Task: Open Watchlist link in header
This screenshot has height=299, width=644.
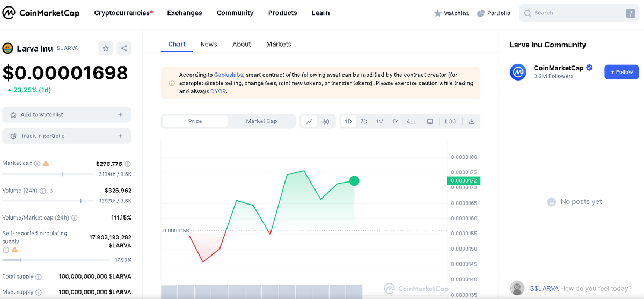Action: 451,13
